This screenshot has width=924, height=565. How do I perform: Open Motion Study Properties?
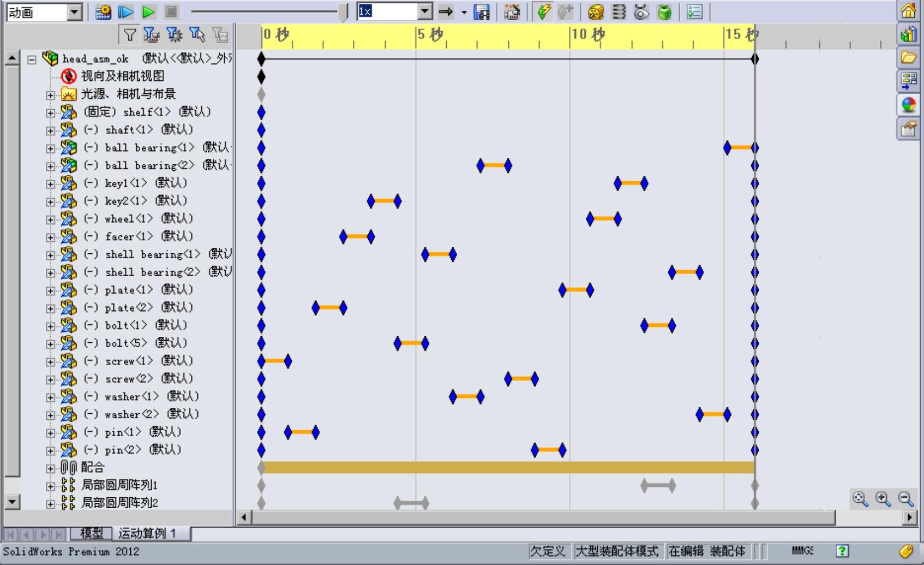click(x=694, y=12)
